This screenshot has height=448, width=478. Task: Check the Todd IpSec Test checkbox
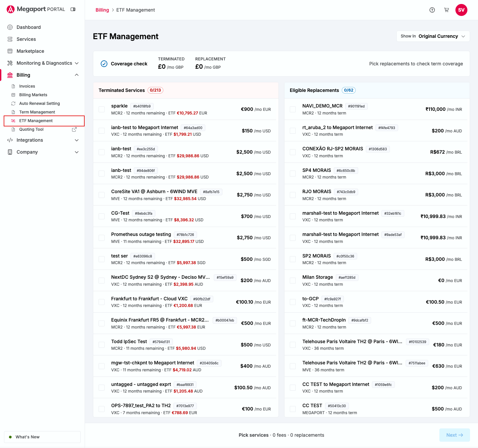[102, 345]
